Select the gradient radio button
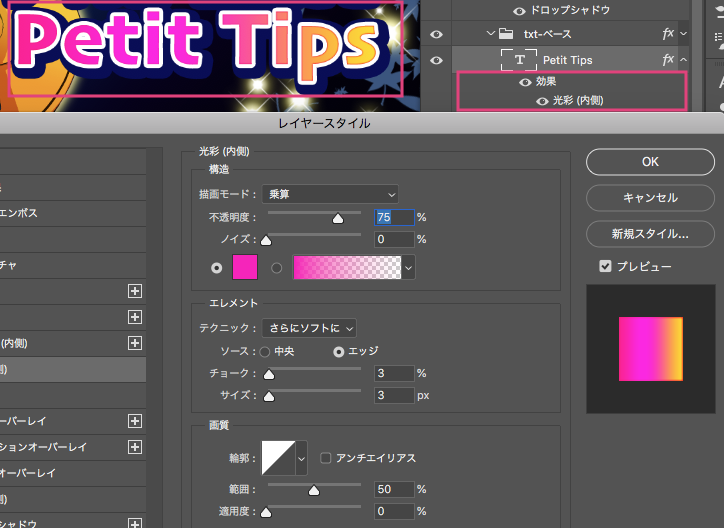 [277, 268]
